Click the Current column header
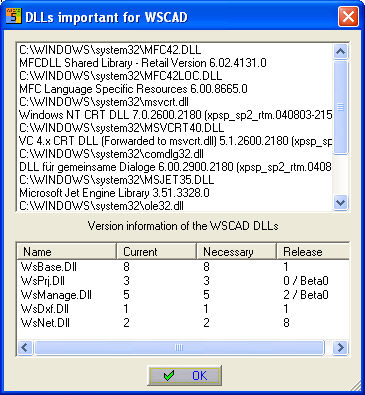The image size is (365, 395). click(156, 251)
